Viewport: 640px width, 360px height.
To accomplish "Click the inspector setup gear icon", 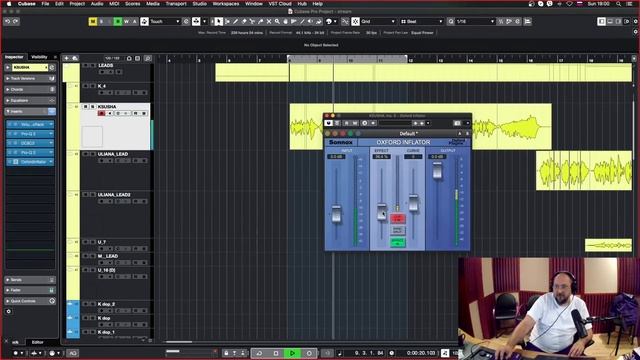I will tap(9, 311).
